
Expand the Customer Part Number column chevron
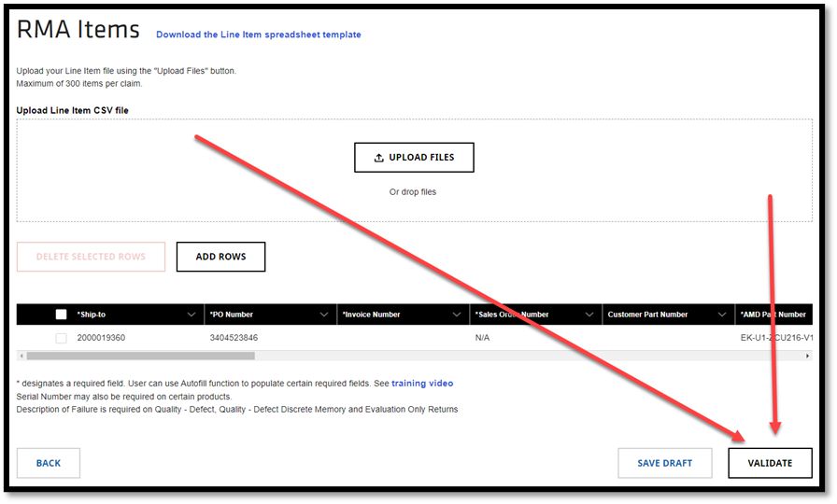click(x=722, y=315)
